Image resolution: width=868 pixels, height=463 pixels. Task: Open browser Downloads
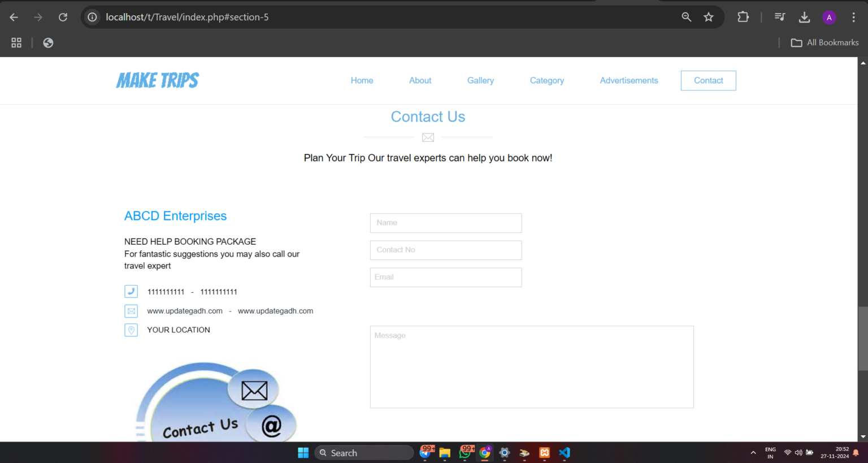point(804,17)
